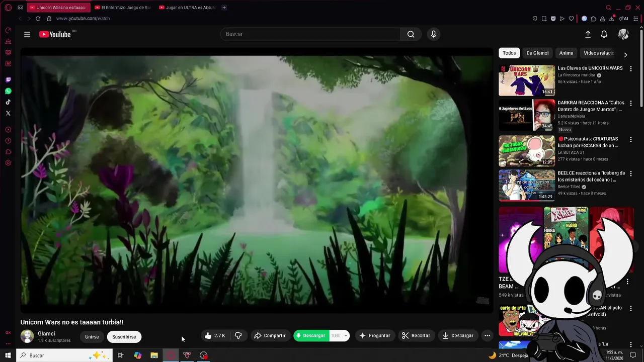The height and width of the screenshot is (362, 644).
Task: Dislike the video with thumbs down
Action: point(238,335)
